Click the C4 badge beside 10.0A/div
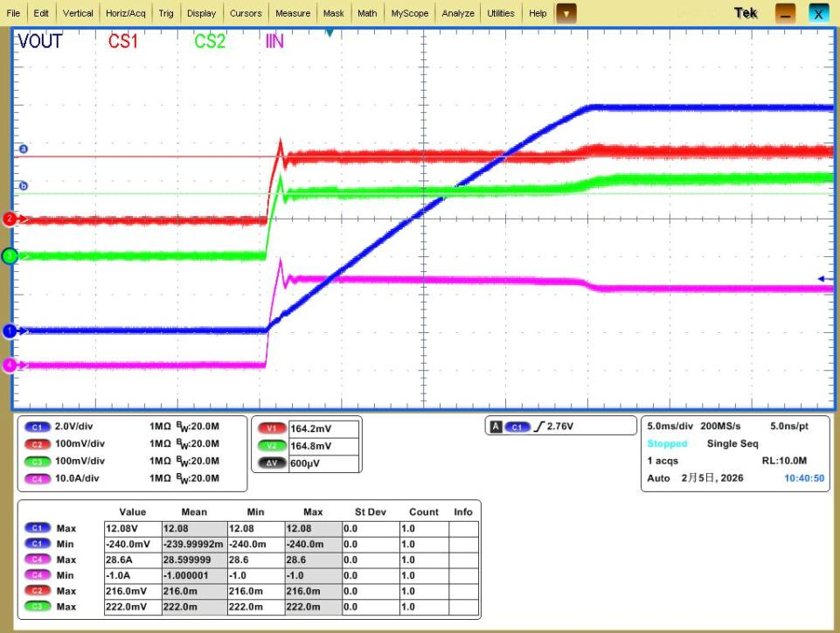Image resolution: width=840 pixels, height=633 pixels. [37, 478]
